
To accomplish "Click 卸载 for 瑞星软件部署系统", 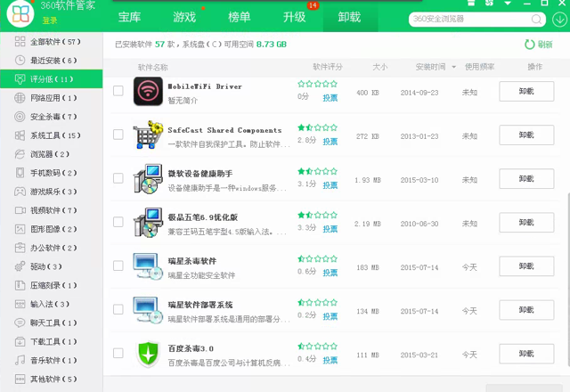I will pos(526,310).
